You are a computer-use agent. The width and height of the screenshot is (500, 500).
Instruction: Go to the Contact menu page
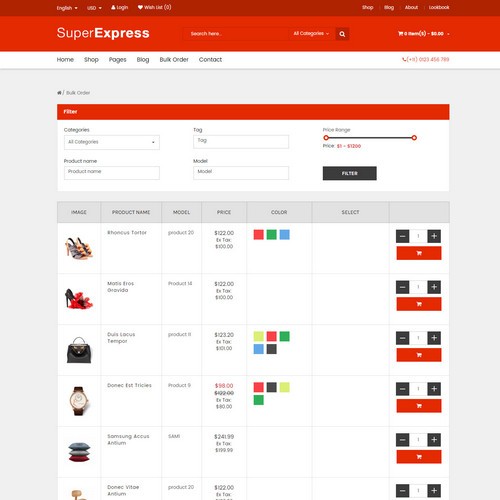(210, 60)
